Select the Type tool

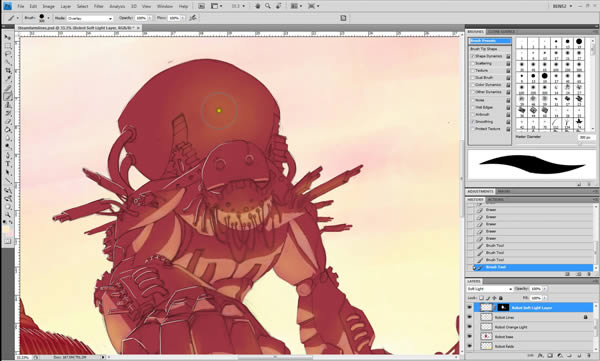[x=7, y=164]
